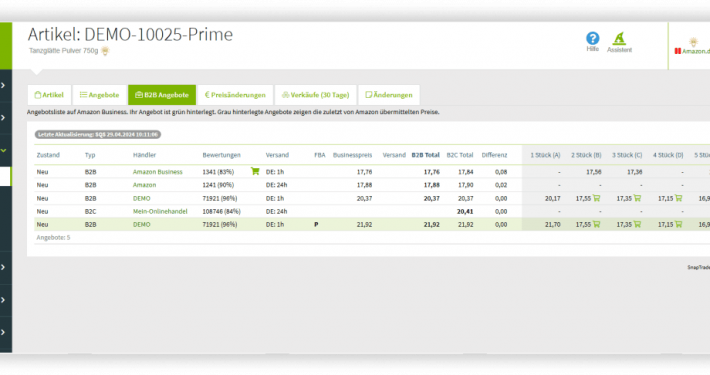Click the bold B2C Total value 20,41
Image resolution: width=710 pixels, height=375 pixels.
click(465, 211)
